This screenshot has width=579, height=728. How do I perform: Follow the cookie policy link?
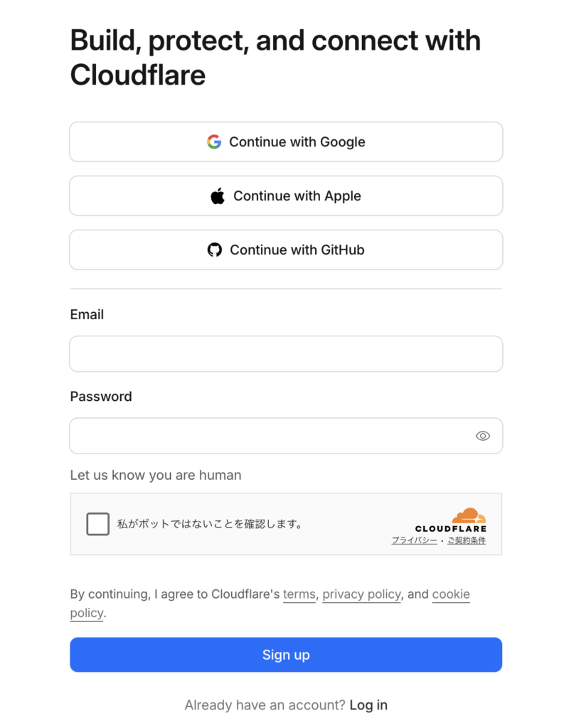point(450,594)
